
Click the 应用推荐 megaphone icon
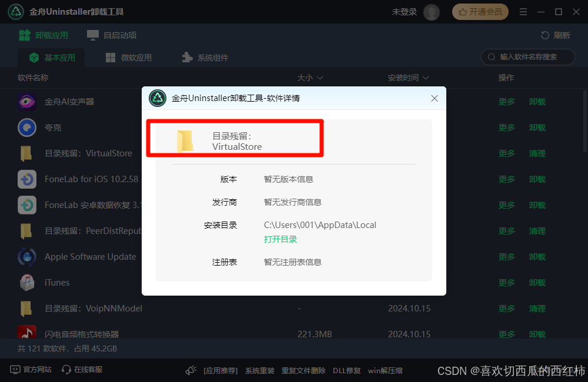[191, 370]
